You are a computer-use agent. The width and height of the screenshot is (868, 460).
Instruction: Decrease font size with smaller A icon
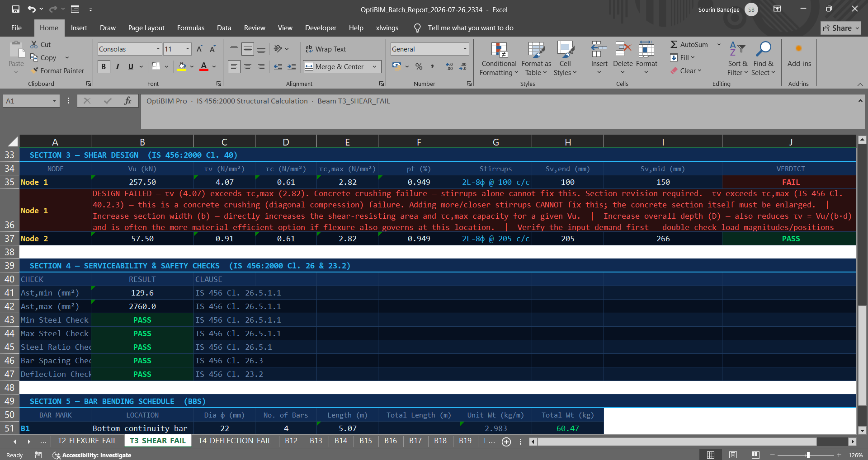212,49
